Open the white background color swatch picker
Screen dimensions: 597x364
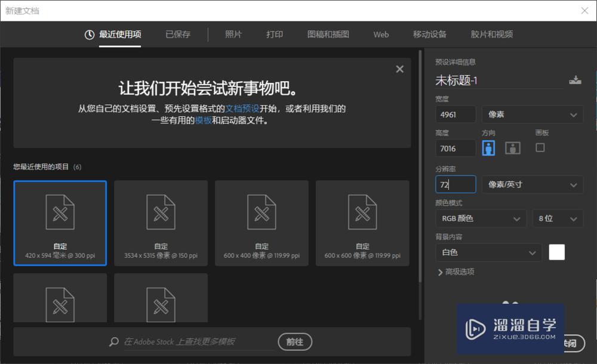[x=556, y=252]
